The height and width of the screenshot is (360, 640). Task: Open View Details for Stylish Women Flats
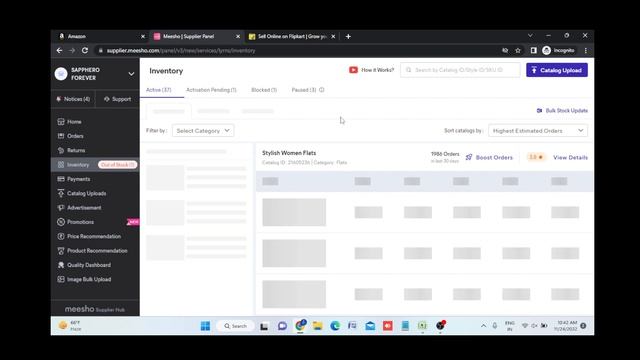pos(570,157)
